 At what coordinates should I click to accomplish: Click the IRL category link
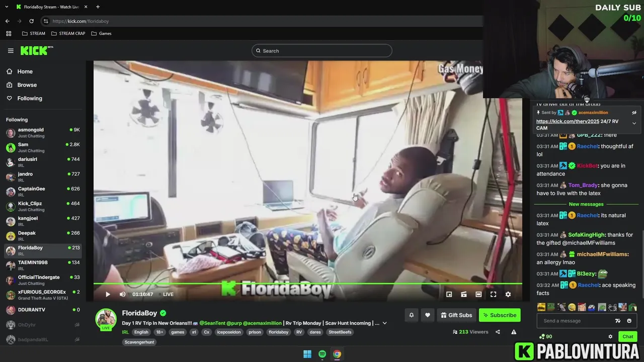(125, 332)
